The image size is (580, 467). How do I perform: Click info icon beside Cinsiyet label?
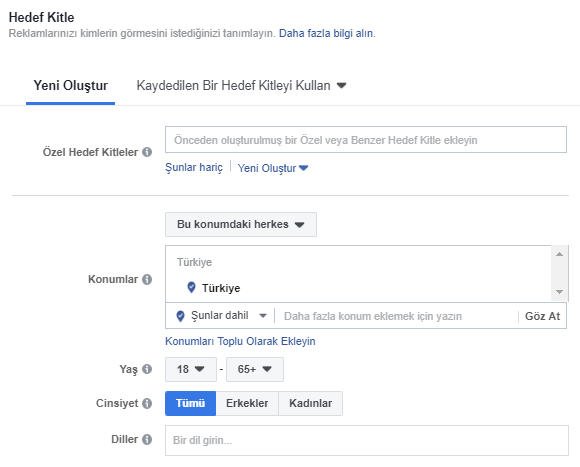pyautogui.click(x=147, y=403)
